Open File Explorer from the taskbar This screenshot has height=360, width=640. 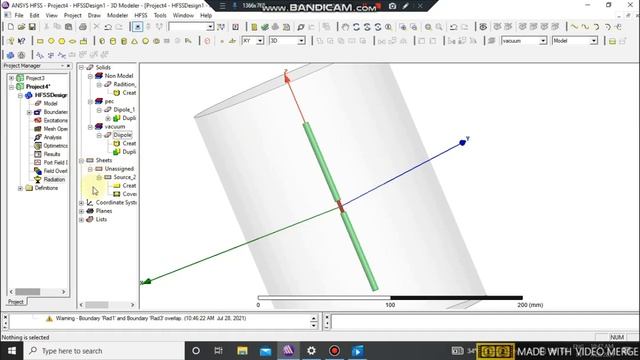(x=242, y=351)
